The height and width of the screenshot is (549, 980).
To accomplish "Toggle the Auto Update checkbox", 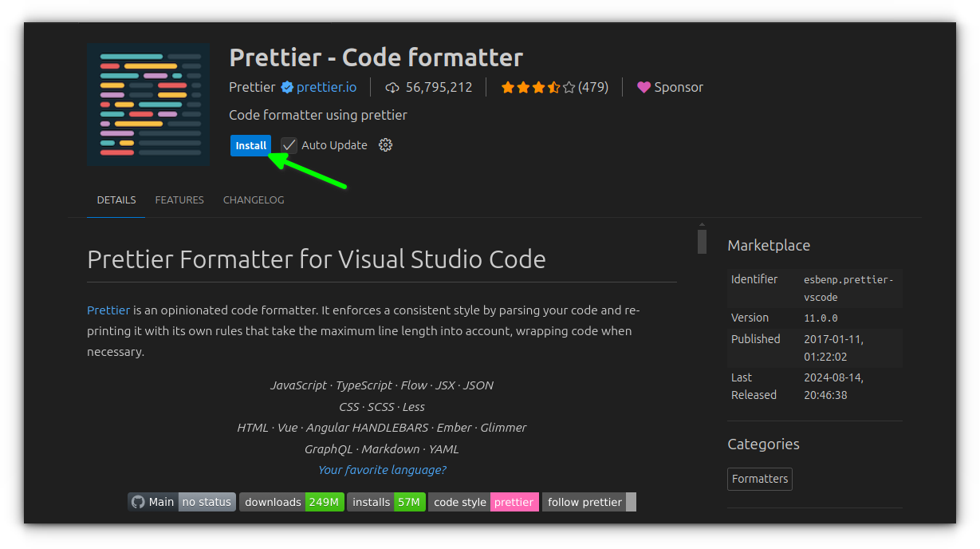I will [289, 145].
